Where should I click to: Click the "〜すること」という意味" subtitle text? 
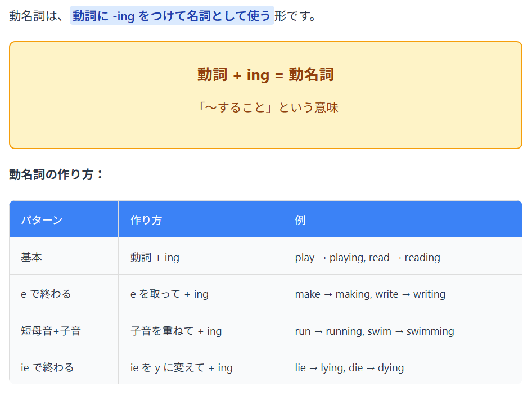pyautogui.click(x=268, y=107)
